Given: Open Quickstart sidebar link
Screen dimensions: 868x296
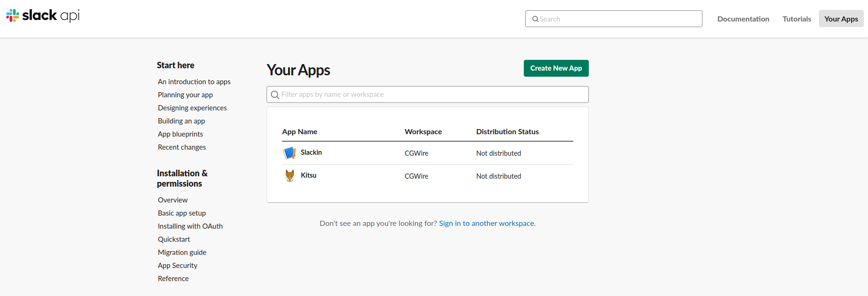Looking at the screenshot, I should [174, 239].
